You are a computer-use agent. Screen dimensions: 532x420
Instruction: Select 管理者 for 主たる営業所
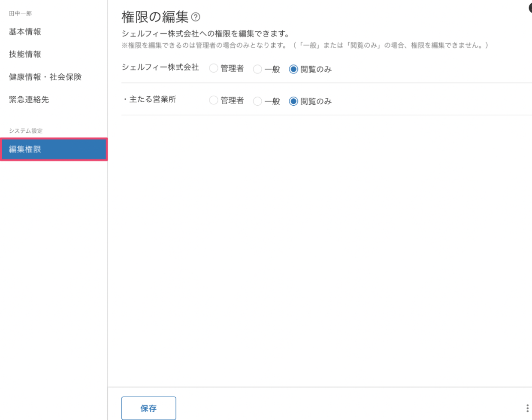pyautogui.click(x=213, y=101)
